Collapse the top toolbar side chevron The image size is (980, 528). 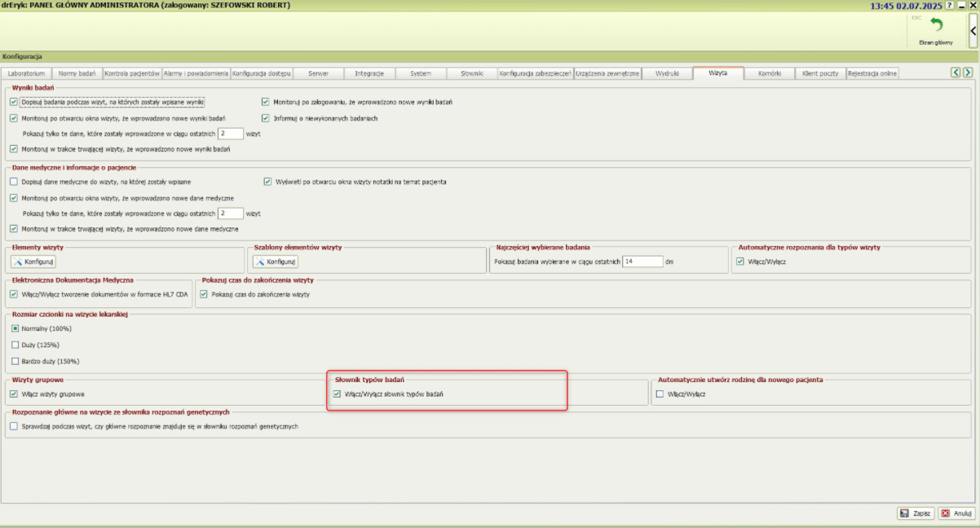[x=973, y=30]
